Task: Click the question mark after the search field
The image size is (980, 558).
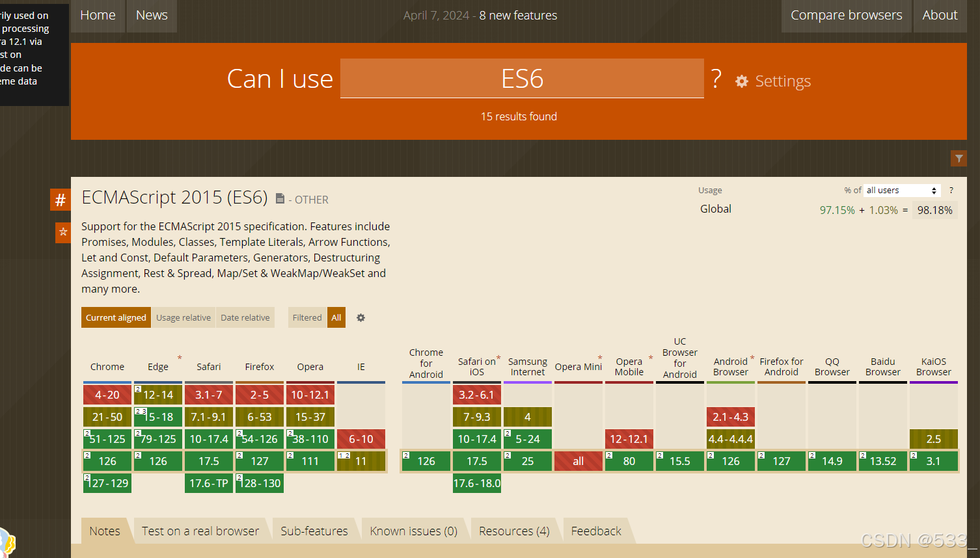Action: pyautogui.click(x=716, y=79)
